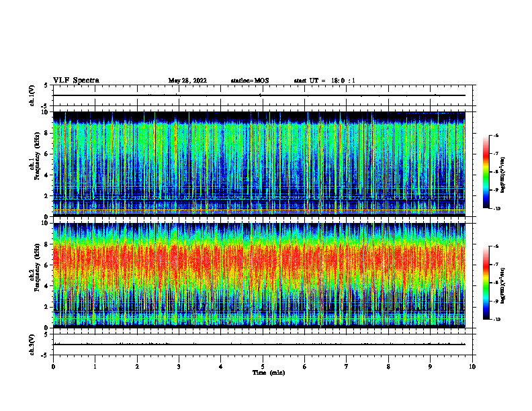Click time axis tick label "6"
The width and height of the screenshot is (532, 411).
(305, 367)
